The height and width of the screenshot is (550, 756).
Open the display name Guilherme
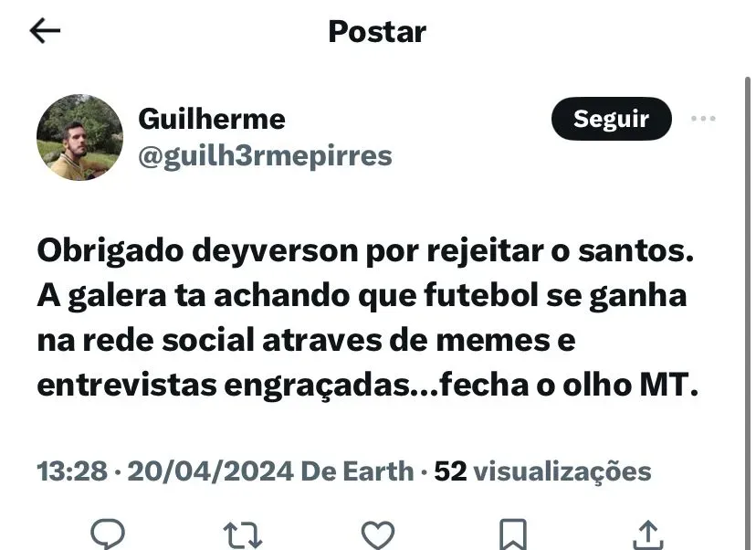coord(212,119)
